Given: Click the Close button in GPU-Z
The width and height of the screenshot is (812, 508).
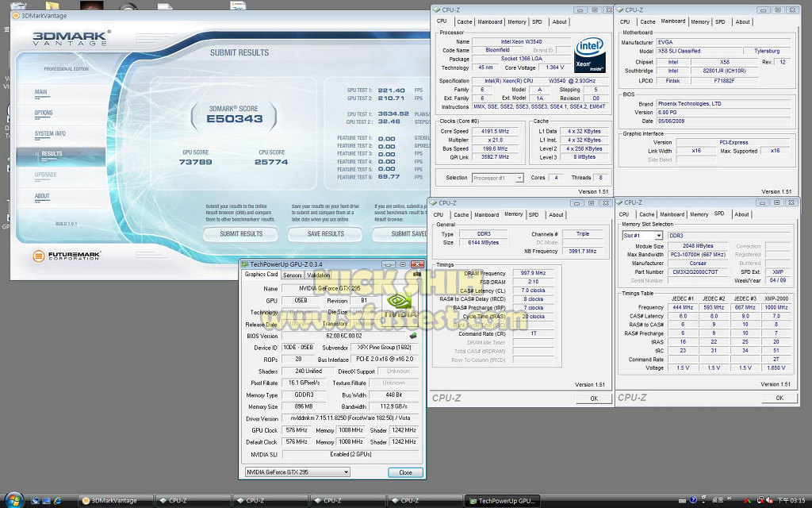Looking at the screenshot, I should coord(404,472).
